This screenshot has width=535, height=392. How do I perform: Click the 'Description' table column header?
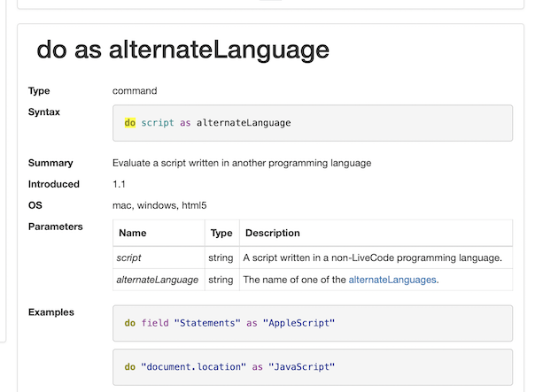(x=273, y=234)
